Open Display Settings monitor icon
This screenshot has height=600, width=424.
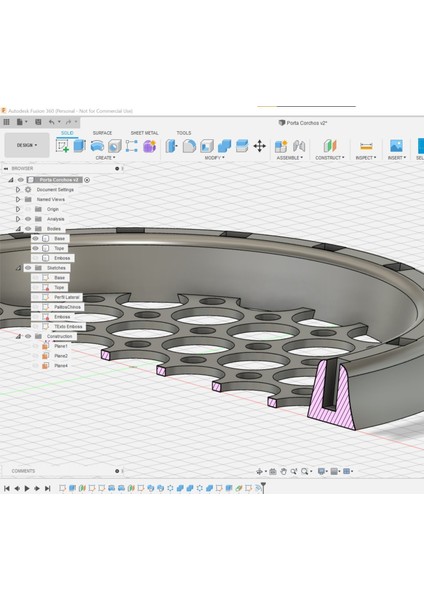(x=321, y=471)
